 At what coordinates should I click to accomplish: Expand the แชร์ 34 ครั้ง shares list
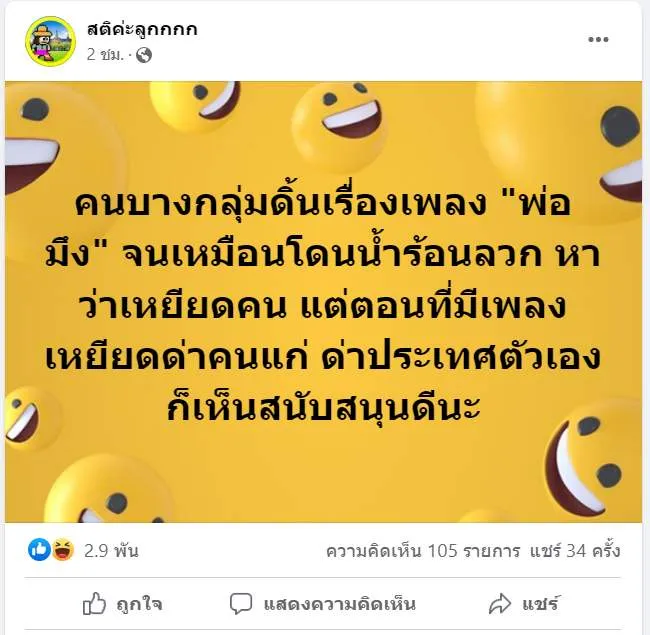(575, 551)
